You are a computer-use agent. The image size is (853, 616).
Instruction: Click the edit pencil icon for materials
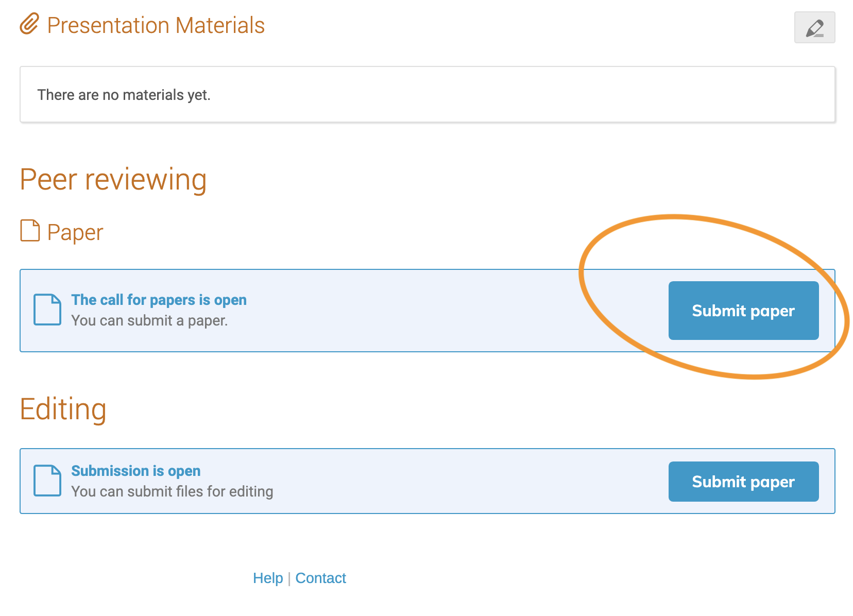(814, 27)
